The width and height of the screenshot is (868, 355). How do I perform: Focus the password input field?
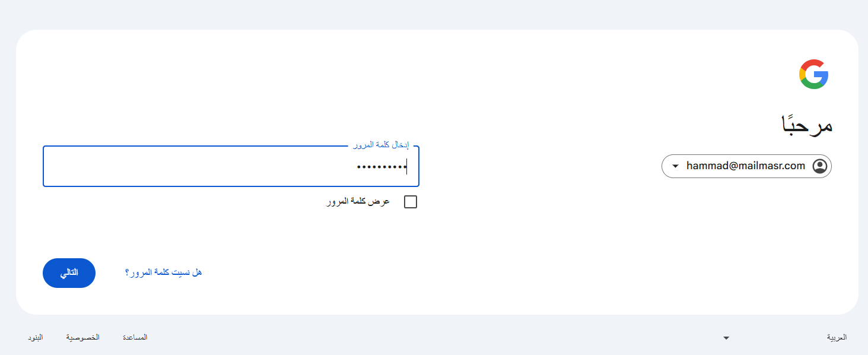click(x=231, y=166)
